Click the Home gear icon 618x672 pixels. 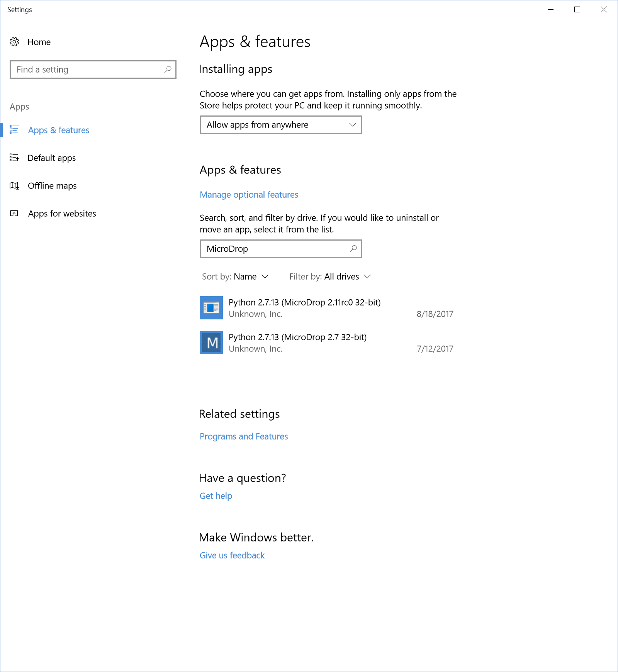coord(14,42)
